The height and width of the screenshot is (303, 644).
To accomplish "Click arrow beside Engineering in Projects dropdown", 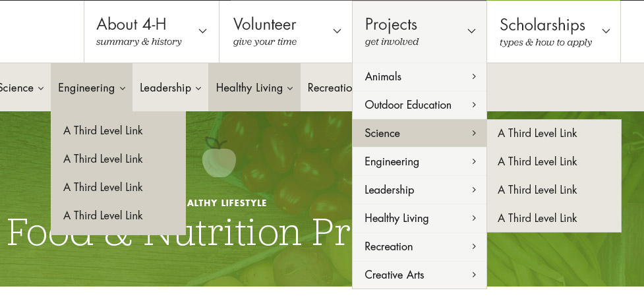I will tap(474, 161).
